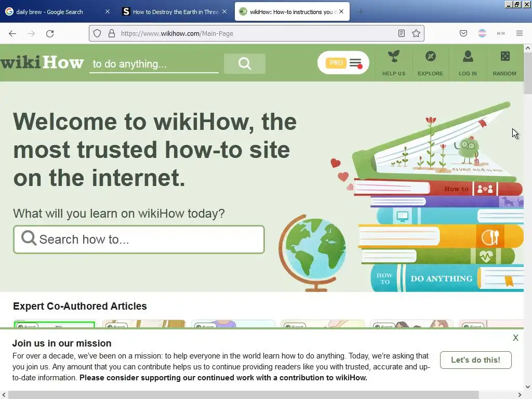This screenshot has height=399, width=532.
Task: Close the How to Destroy the Earth tab
Action: pos(224,11)
